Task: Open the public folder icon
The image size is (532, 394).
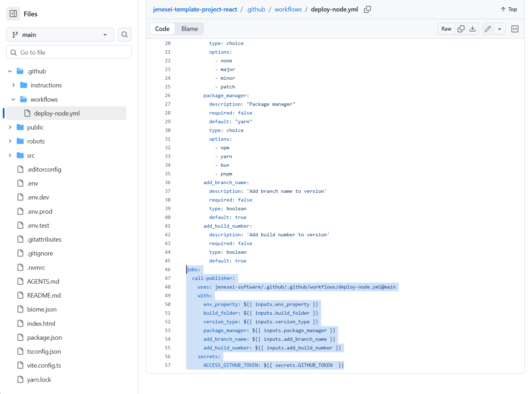Action: click(x=20, y=127)
